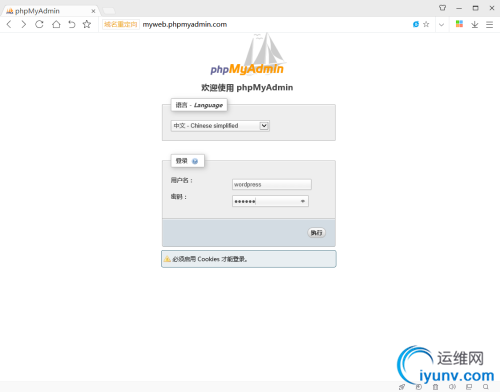Go forward using the browser forward arrow
This screenshot has height=392, width=500.
(x=24, y=24)
